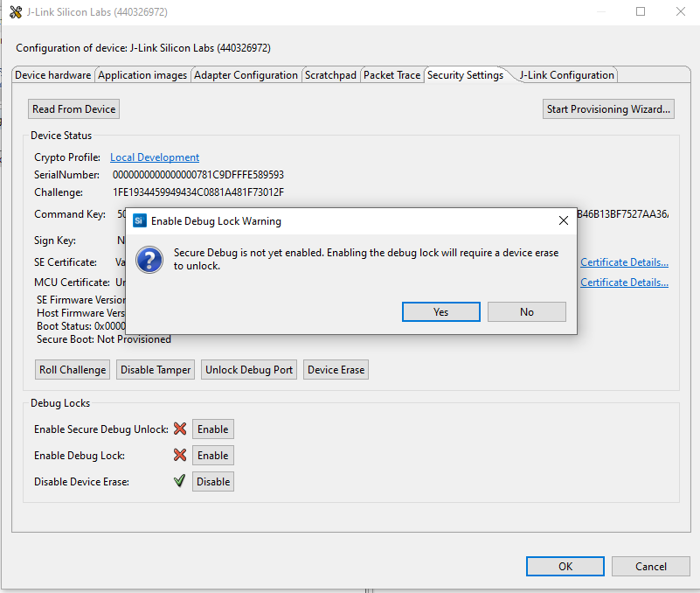Select the Scratchpad tab
The width and height of the screenshot is (700, 593).
click(330, 74)
